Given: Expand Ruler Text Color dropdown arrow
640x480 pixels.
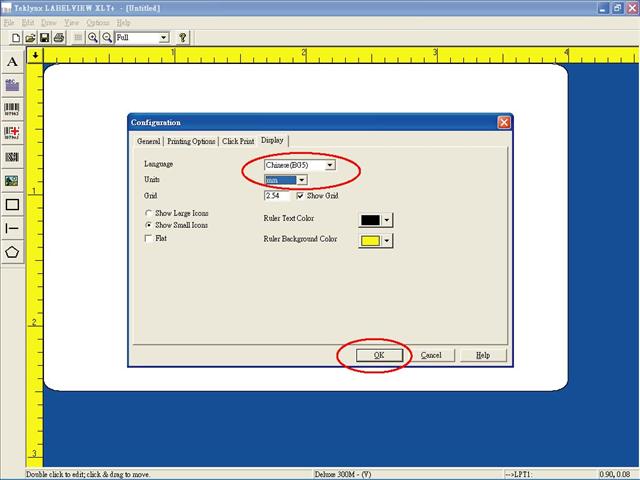Looking at the screenshot, I should click(387, 220).
